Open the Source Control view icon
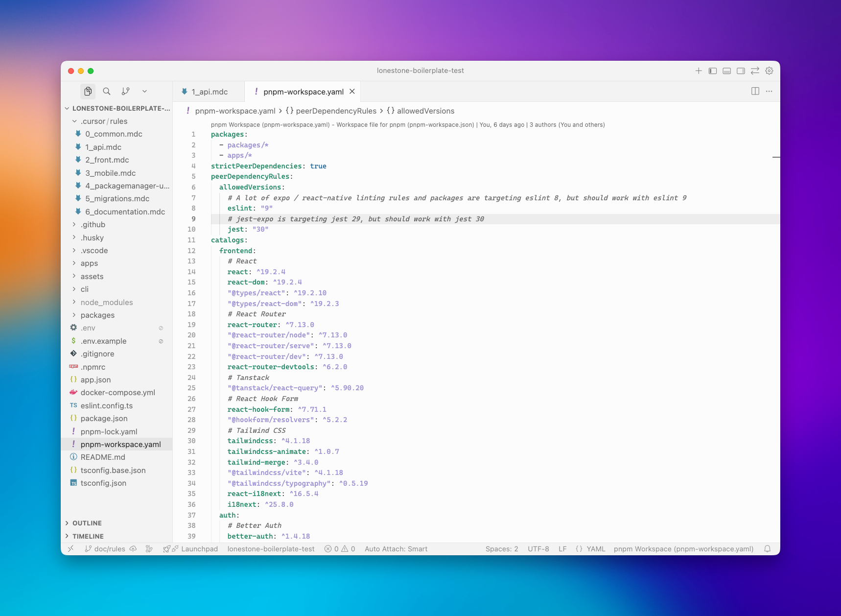Image resolution: width=841 pixels, height=616 pixels. (126, 91)
